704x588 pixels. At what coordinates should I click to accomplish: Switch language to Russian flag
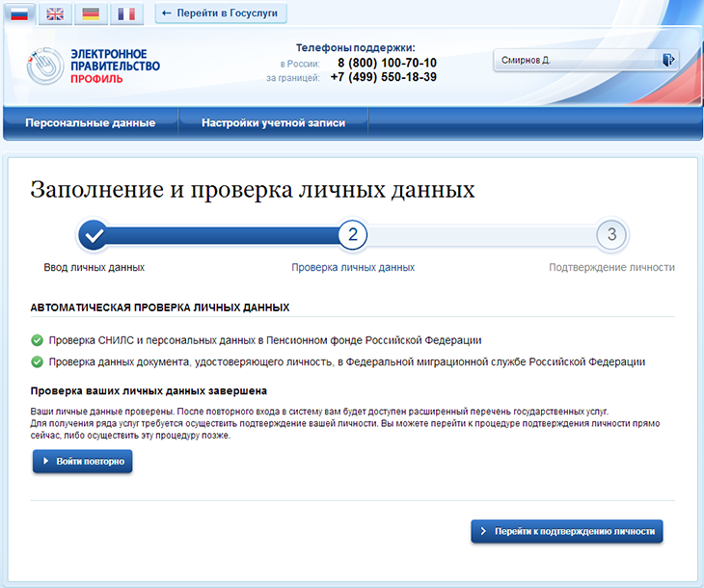point(19,13)
